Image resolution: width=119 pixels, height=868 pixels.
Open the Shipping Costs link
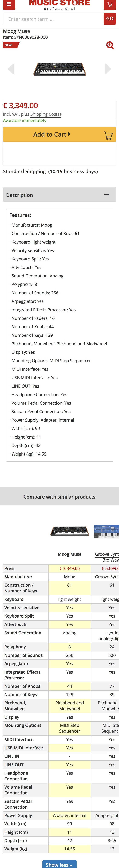pyautogui.click(x=46, y=114)
